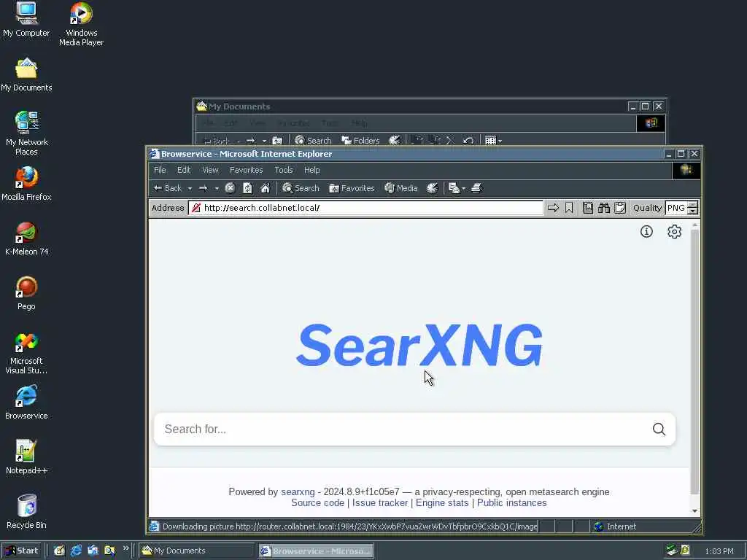The width and height of the screenshot is (747, 560).
Task: Launch the Pego desktop shortcut
Action: coord(26,293)
